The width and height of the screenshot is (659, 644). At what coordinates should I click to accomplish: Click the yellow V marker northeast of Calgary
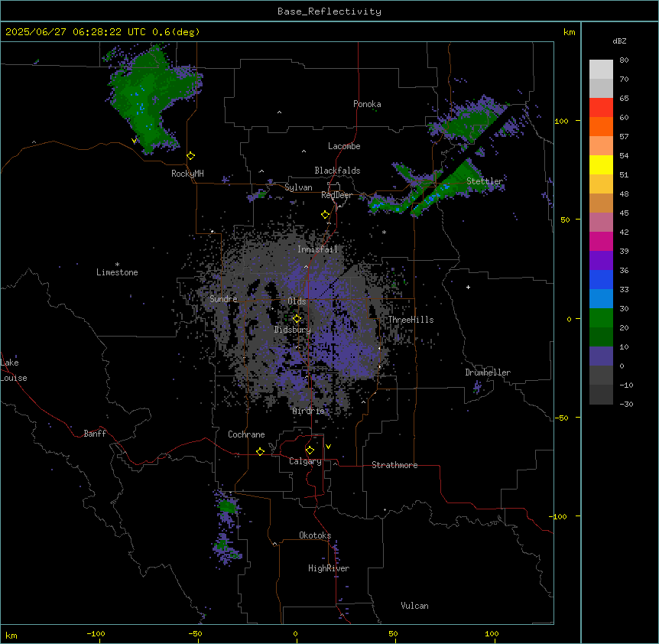click(328, 447)
